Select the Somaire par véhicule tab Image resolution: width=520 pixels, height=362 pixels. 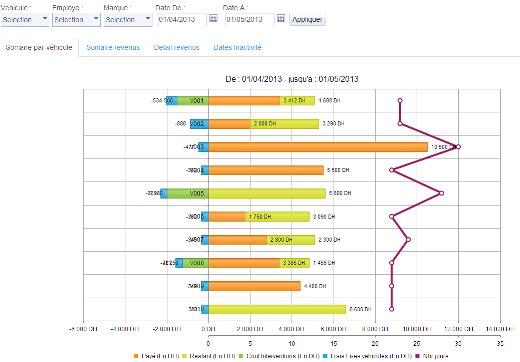click(x=39, y=47)
